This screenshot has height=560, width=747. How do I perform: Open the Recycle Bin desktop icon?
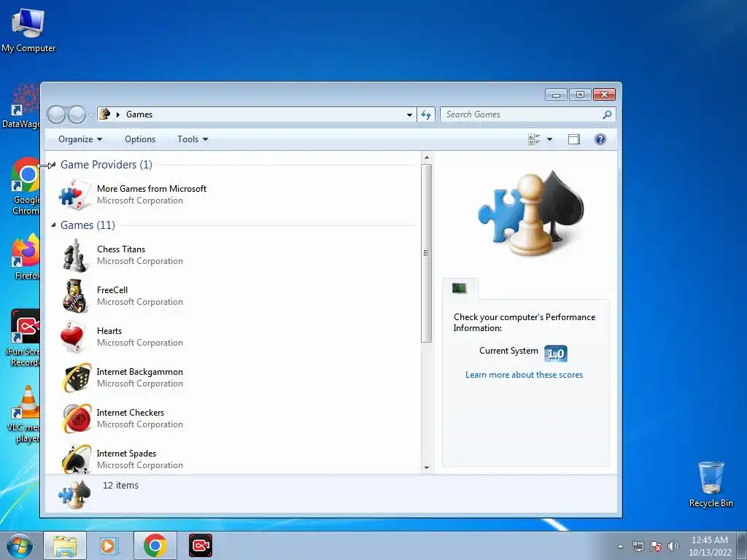(711, 478)
